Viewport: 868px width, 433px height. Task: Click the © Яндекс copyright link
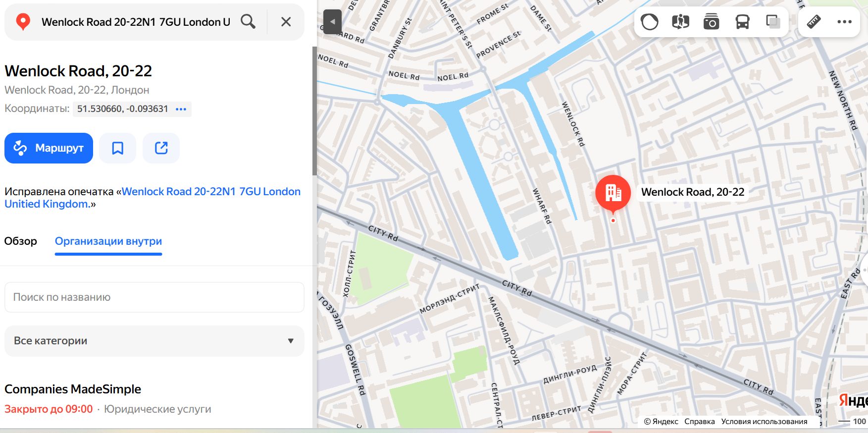pos(661,422)
